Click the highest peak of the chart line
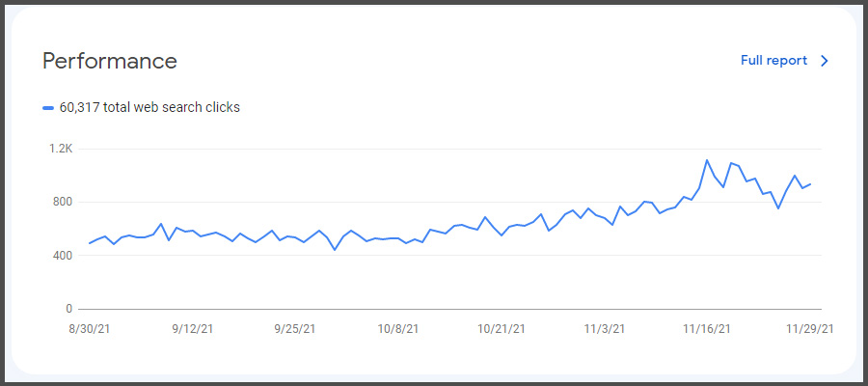 coord(707,160)
